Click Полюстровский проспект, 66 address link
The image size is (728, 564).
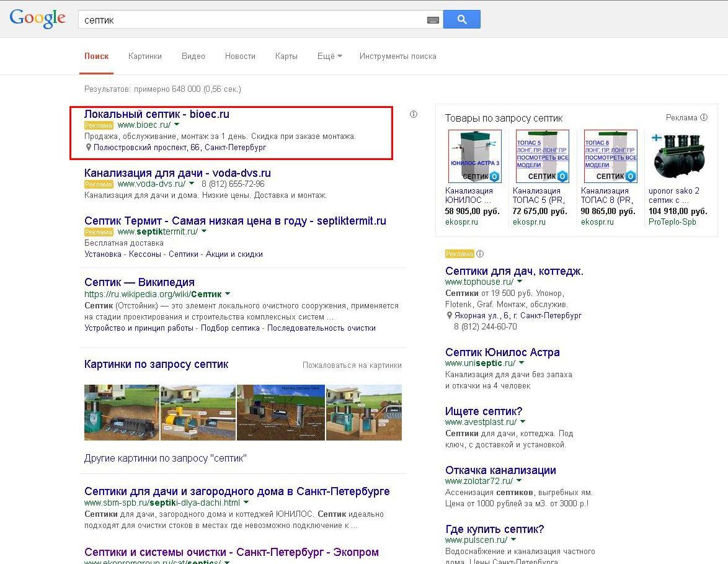click(x=180, y=147)
